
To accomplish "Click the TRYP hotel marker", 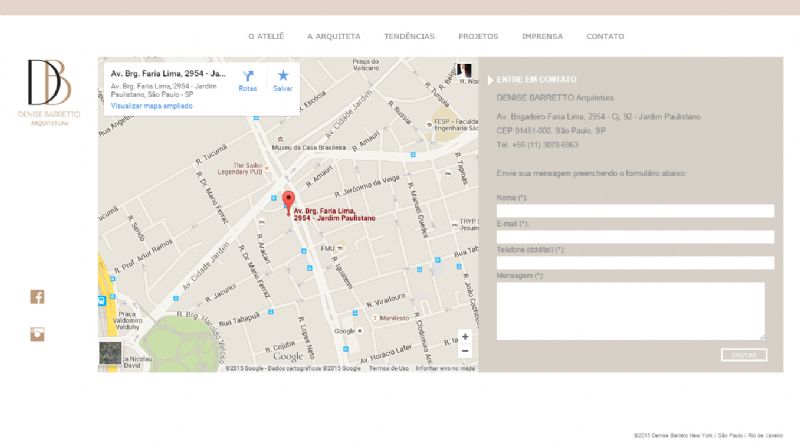I will click(455, 225).
